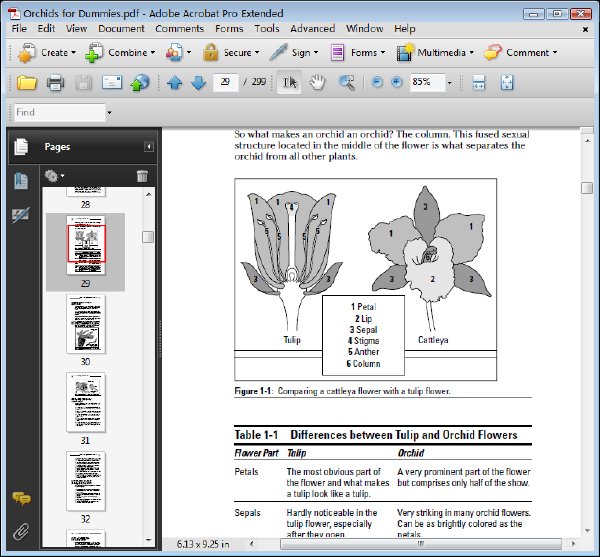Select the Hand tool

[318, 83]
